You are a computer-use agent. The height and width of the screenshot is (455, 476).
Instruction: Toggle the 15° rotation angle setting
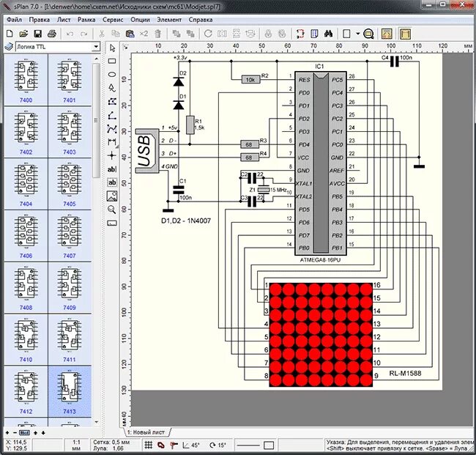click(x=218, y=445)
